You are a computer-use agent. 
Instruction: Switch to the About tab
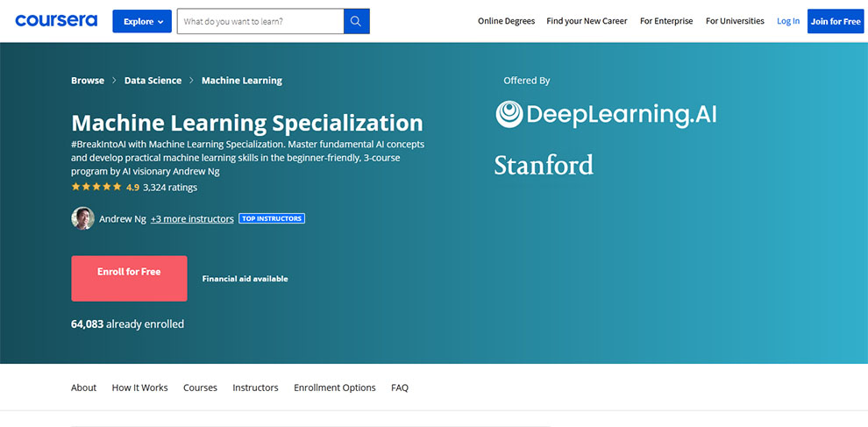point(83,388)
